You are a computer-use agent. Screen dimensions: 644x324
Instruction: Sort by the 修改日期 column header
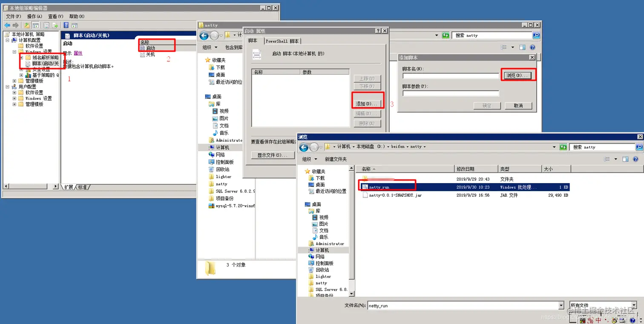(x=476, y=169)
